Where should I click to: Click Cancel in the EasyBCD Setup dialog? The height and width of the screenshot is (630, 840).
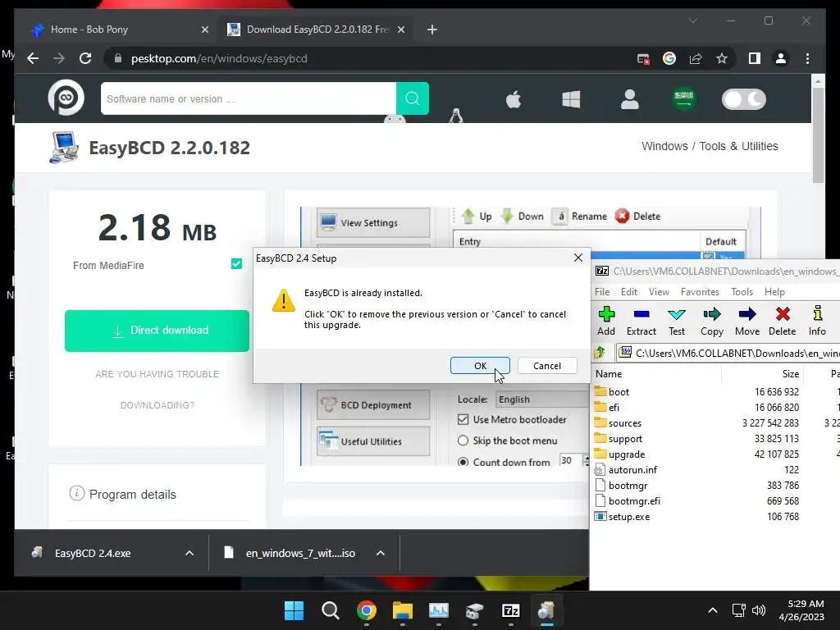[x=547, y=365]
